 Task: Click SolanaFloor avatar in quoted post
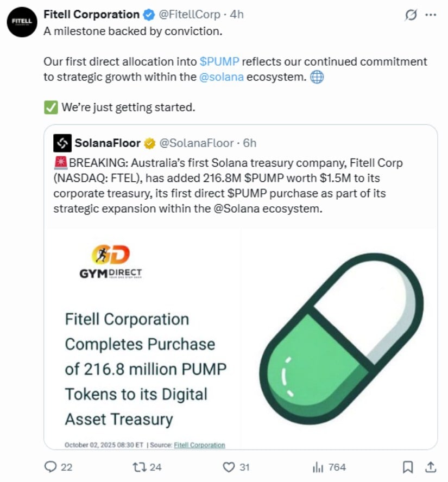coord(62,143)
